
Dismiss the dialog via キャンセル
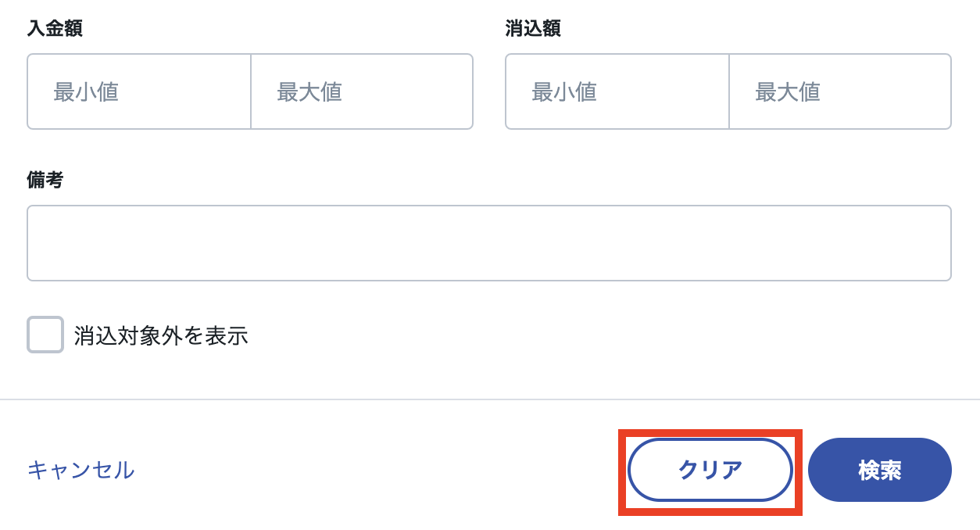point(80,470)
